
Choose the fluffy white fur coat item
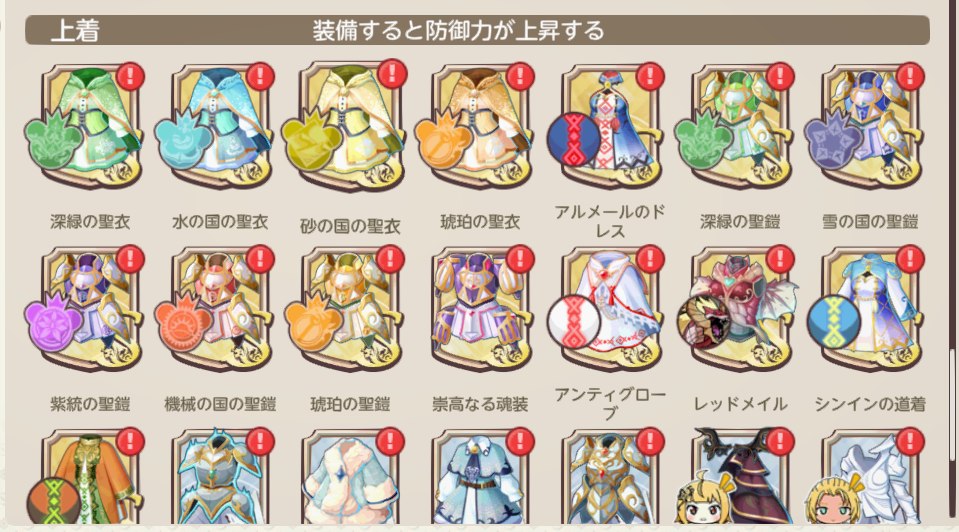coord(351,477)
